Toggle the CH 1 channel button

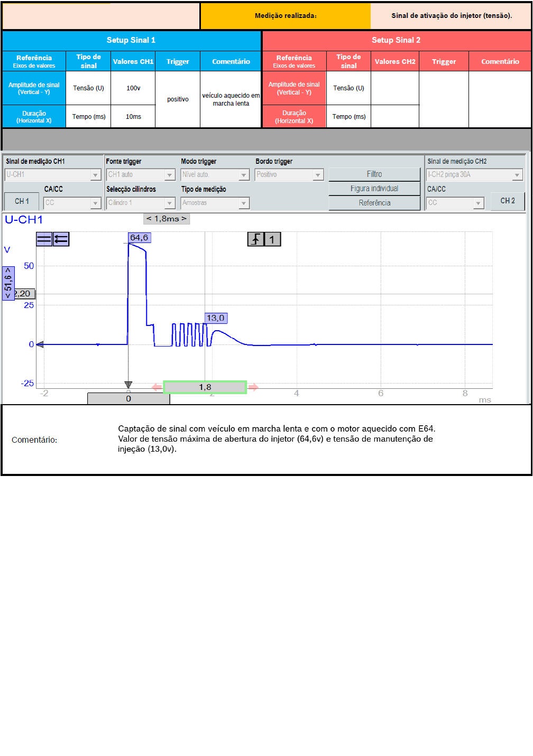[22, 201]
